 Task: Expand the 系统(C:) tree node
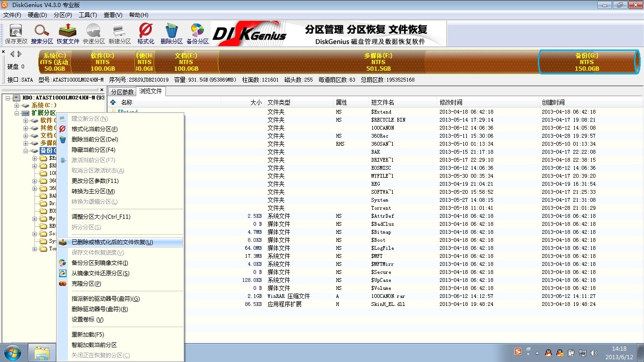(17, 106)
